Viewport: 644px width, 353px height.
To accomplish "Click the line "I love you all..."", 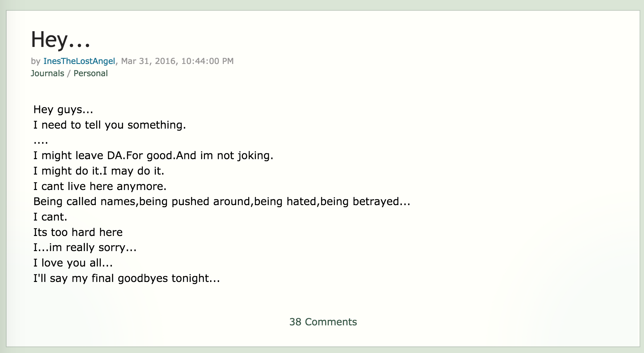I will click(x=73, y=263).
